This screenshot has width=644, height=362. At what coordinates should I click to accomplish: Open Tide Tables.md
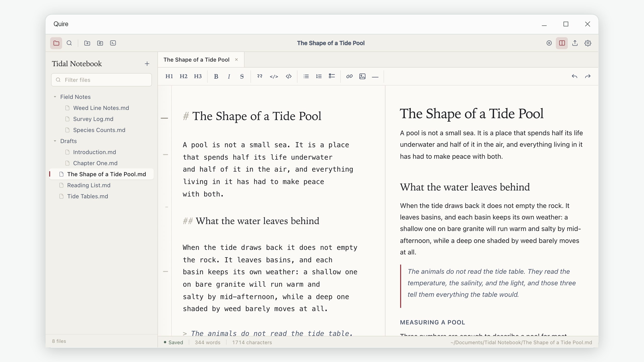[101, 196]
